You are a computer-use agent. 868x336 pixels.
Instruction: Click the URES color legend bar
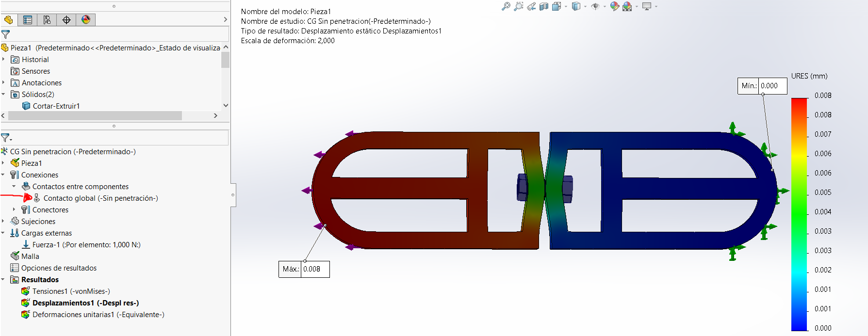[799, 214]
